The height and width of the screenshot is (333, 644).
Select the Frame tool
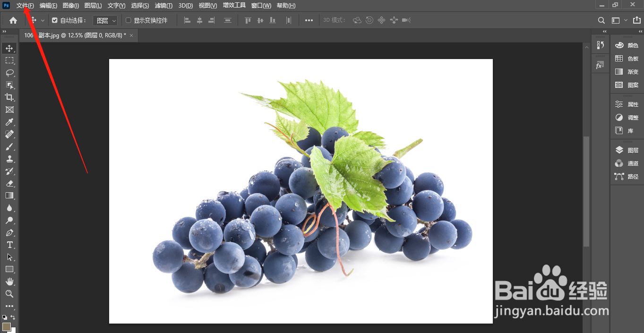click(x=9, y=110)
